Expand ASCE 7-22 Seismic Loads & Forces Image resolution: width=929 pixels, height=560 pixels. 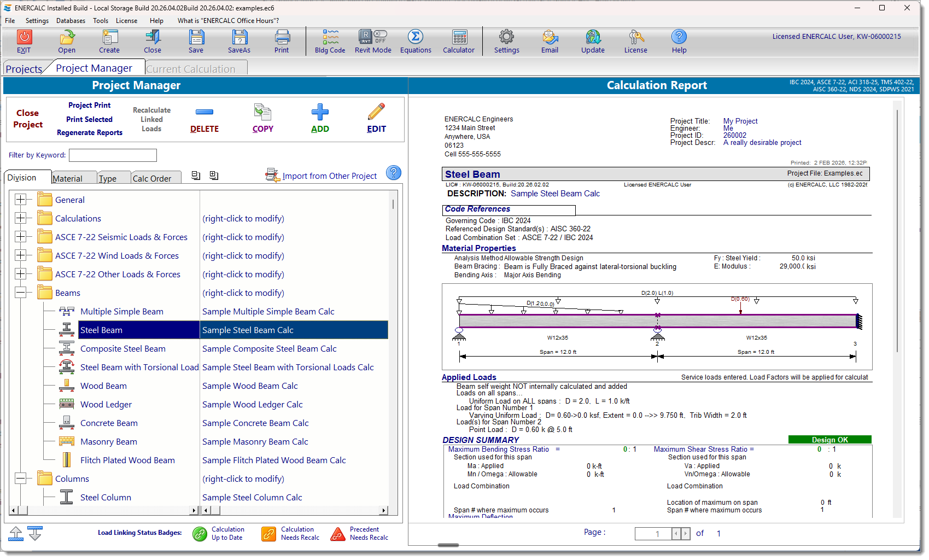click(20, 237)
